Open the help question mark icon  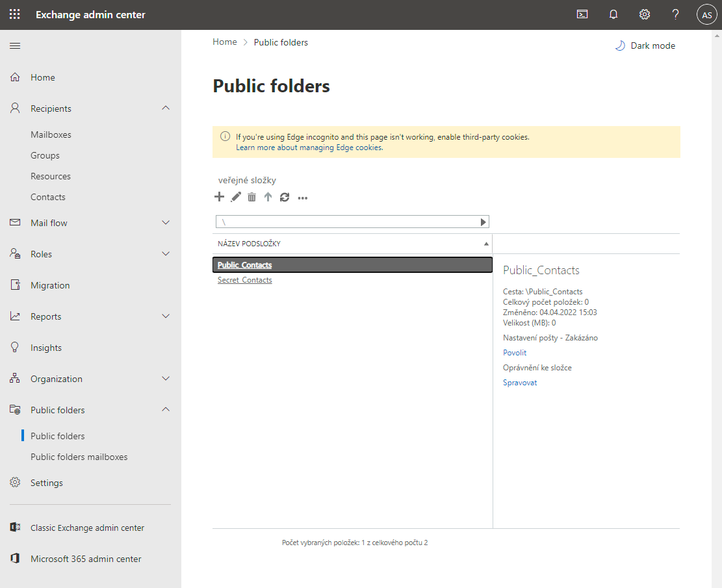[x=675, y=14]
